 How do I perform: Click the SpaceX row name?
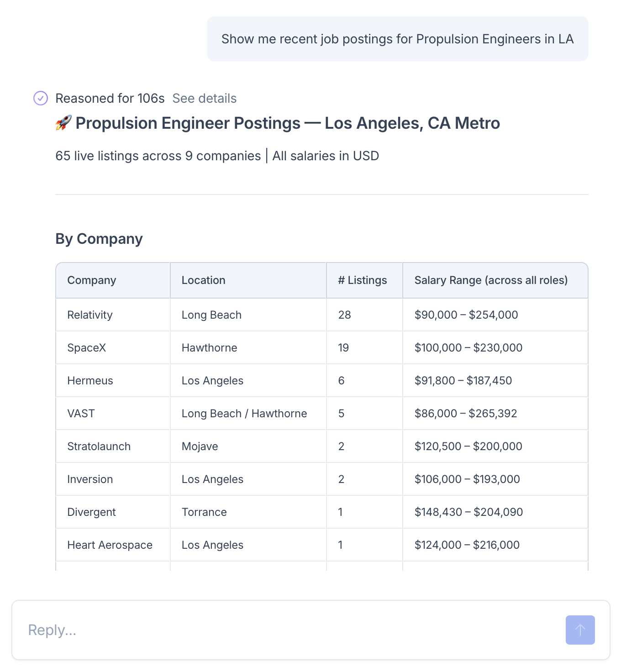click(87, 348)
